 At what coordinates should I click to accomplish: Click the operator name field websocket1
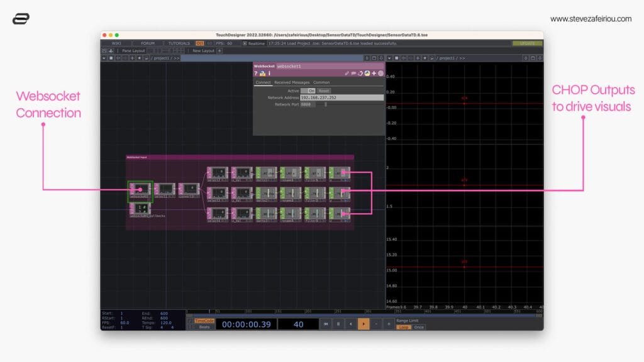330,66
